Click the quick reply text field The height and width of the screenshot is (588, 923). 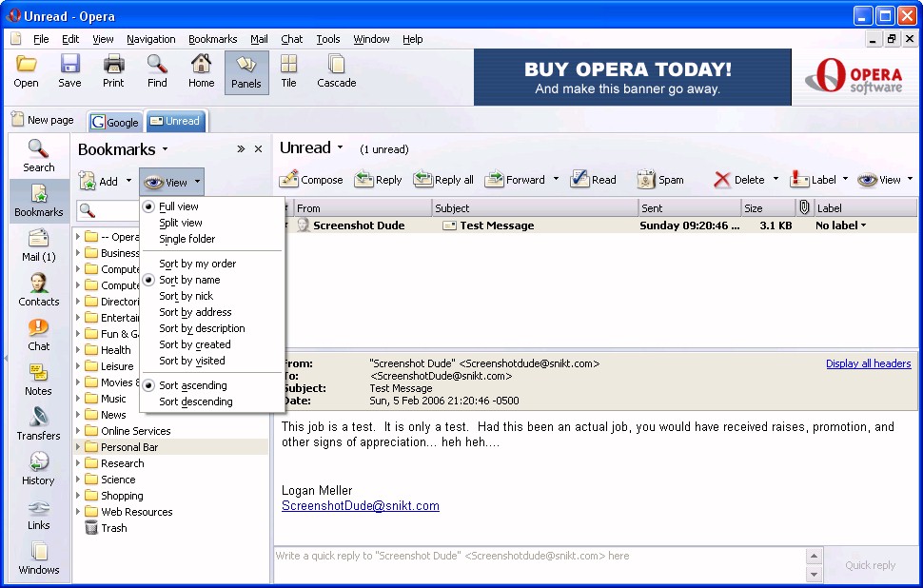pos(538,556)
